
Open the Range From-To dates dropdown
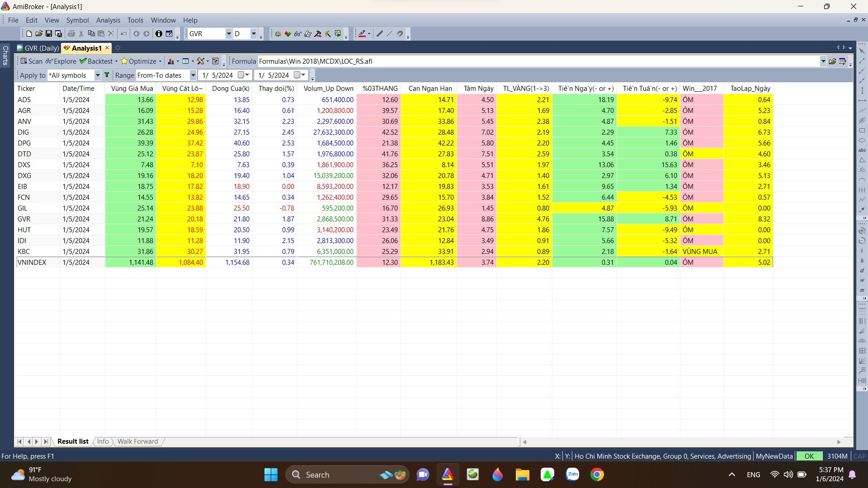[193, 75]
